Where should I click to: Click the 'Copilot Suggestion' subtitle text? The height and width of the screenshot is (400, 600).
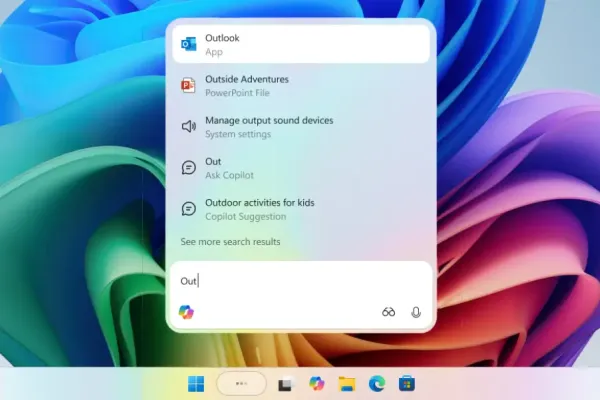pyautogui.click(x=246, y=217)
